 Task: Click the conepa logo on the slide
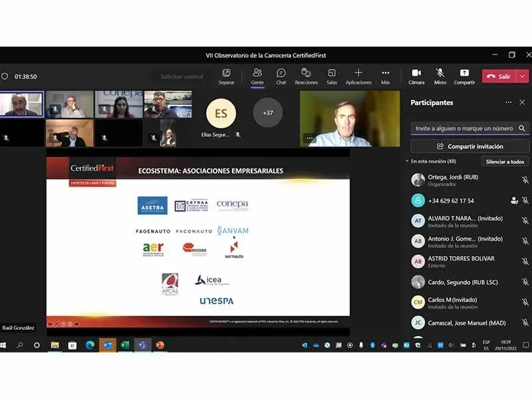[x=232, y=204]
